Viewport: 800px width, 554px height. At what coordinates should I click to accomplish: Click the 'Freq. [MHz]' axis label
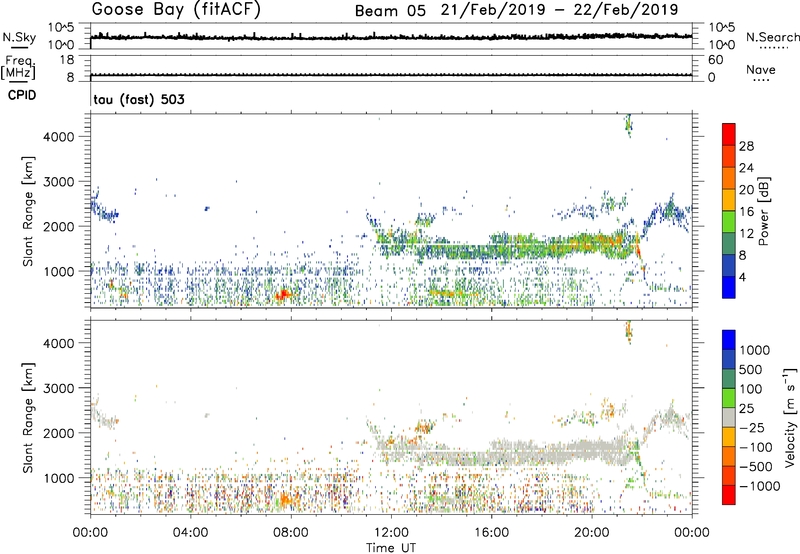click(x=19, y=67)
